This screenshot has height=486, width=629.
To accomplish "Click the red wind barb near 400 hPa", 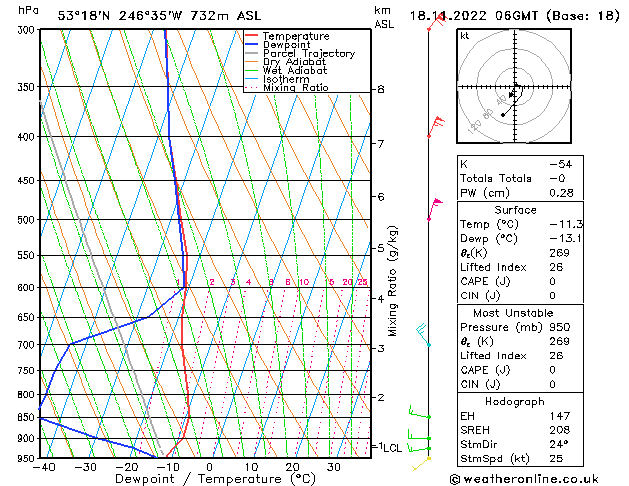I will coord(435,126).
